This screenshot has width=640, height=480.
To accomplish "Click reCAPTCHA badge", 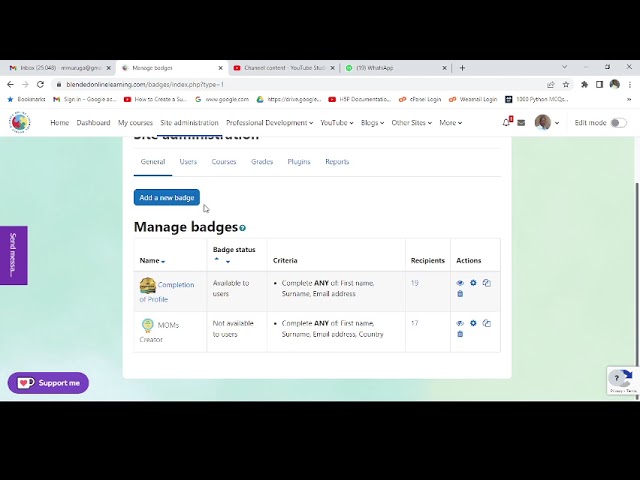I will pyautogui.click(x=623, y=380).
